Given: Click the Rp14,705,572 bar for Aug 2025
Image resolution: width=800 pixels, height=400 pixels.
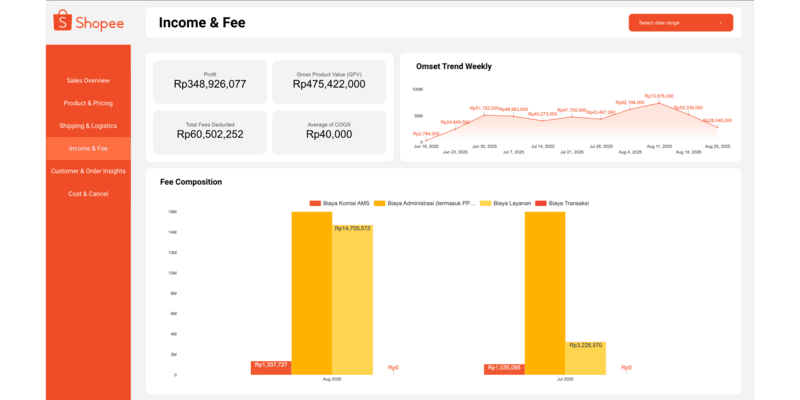Looking at the screenshot, I should coord(352,300).
